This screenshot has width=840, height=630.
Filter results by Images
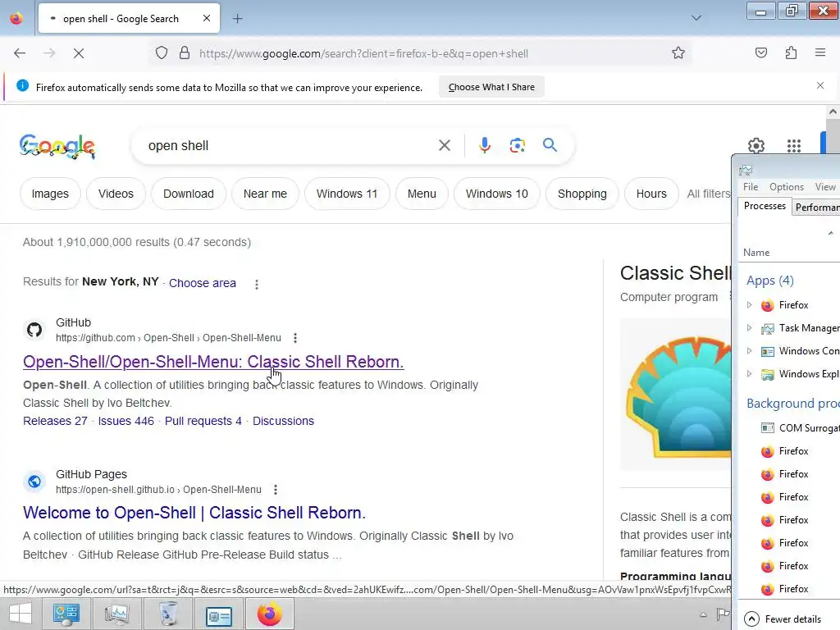click(50, 194)
